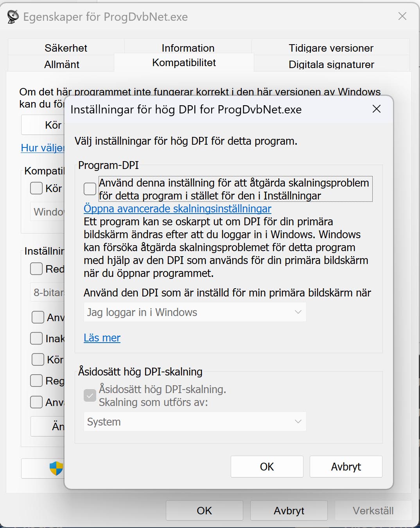
Task: Click the ProgDvbNet satellite dish title icon
Action: (x=13, y=17)
